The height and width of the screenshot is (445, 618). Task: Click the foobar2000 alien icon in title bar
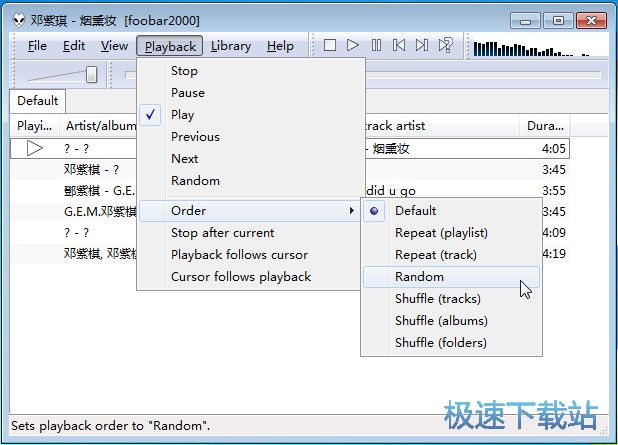[19, 20]
